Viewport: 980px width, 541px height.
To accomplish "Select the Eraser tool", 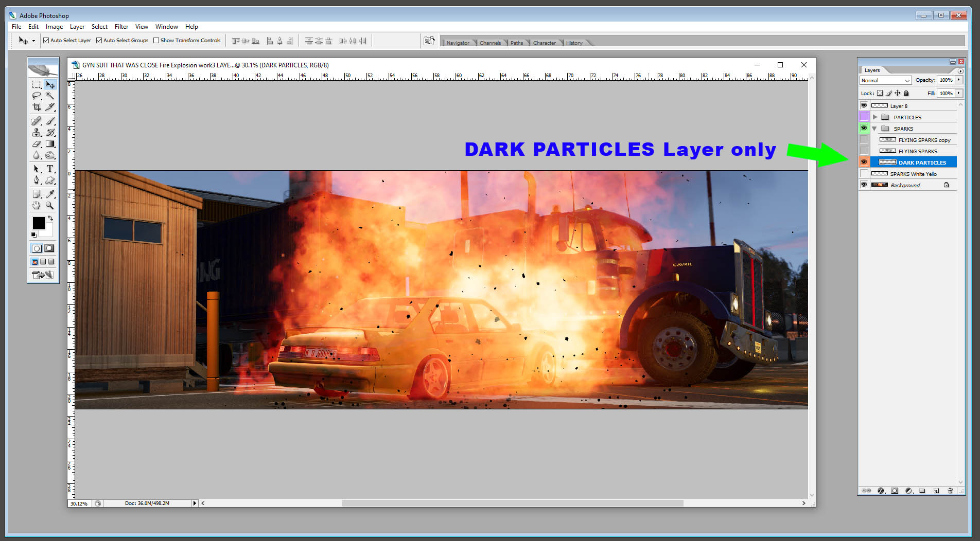I will 37,144.
